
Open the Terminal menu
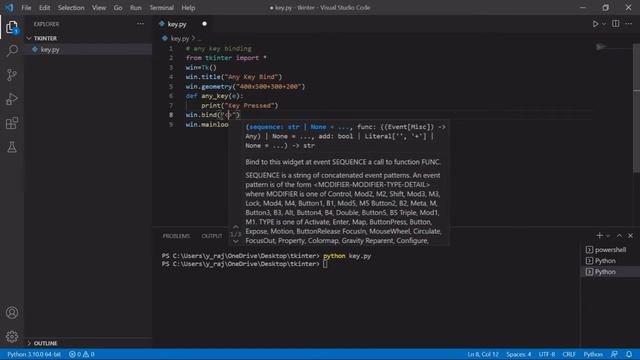[x=161, y=8]
